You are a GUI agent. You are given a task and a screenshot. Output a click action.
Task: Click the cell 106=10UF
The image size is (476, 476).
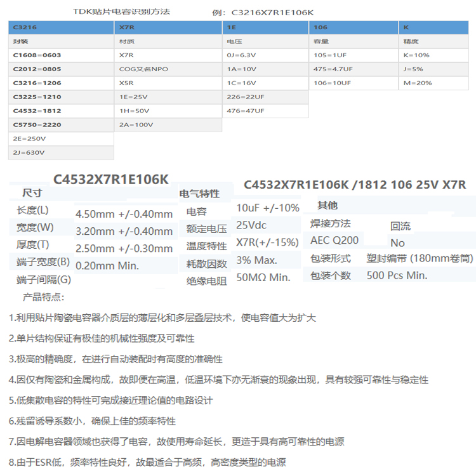click(354, 83)
